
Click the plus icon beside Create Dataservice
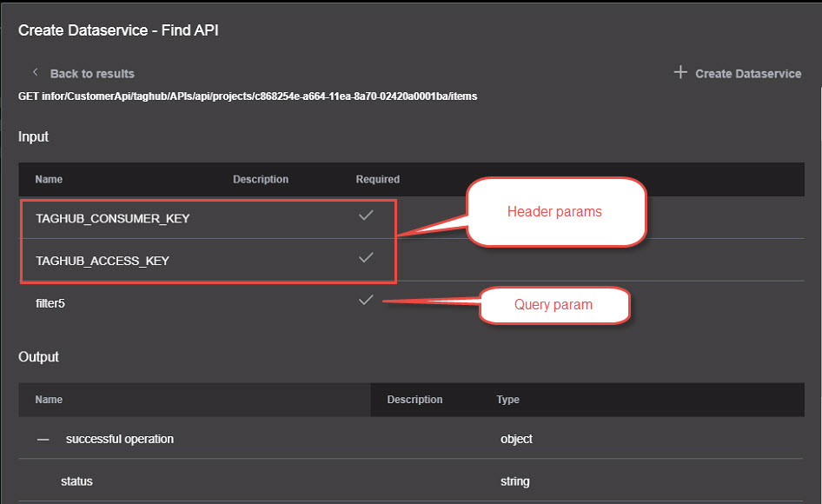coord(680,72)
